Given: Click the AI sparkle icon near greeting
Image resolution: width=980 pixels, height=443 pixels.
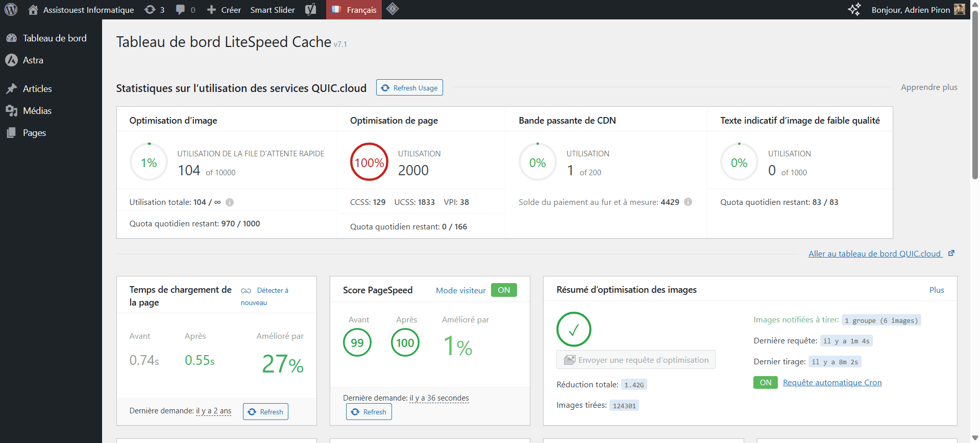Looking at the screenshot, I should coord(854,10).
